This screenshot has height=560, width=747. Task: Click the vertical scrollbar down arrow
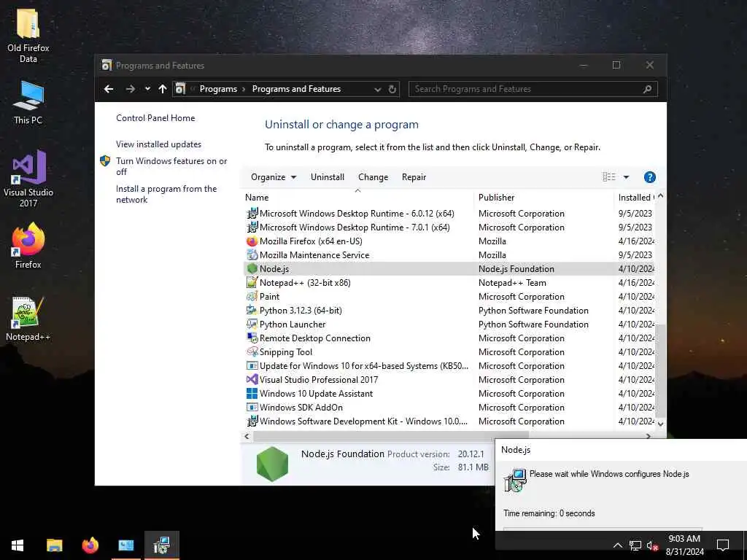point(660,424)
